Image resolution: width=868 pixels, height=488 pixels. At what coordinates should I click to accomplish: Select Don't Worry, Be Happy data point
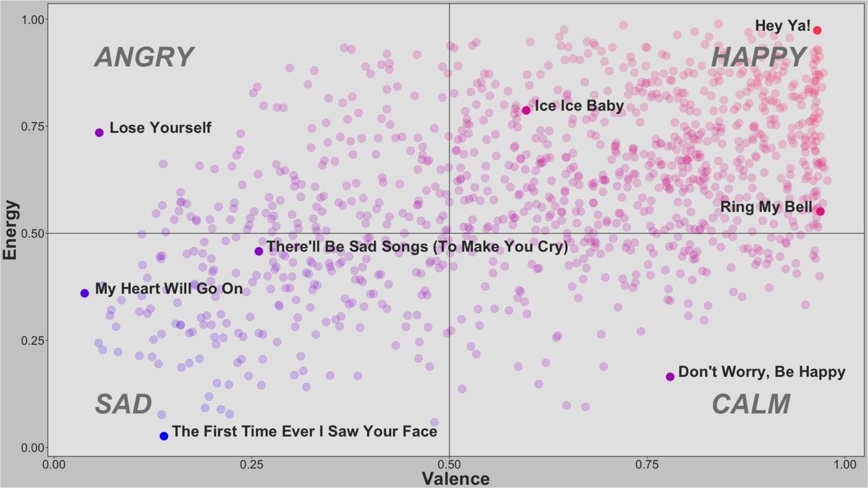pyautogui.click(x=670, y=377)
